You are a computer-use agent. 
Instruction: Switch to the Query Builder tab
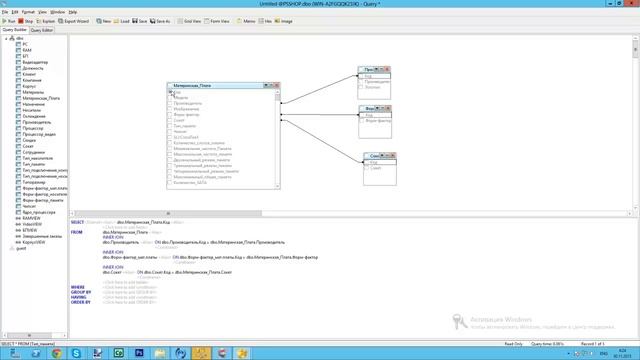pos(15,30)
